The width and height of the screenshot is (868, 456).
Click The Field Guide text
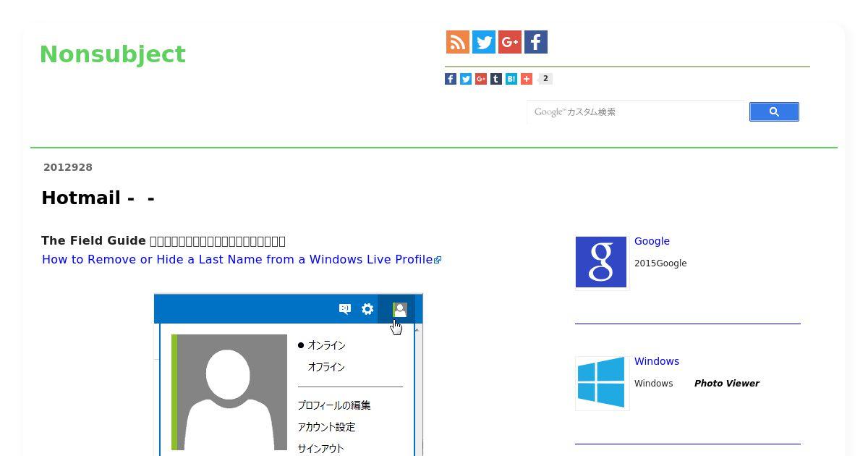pos(93,240)
